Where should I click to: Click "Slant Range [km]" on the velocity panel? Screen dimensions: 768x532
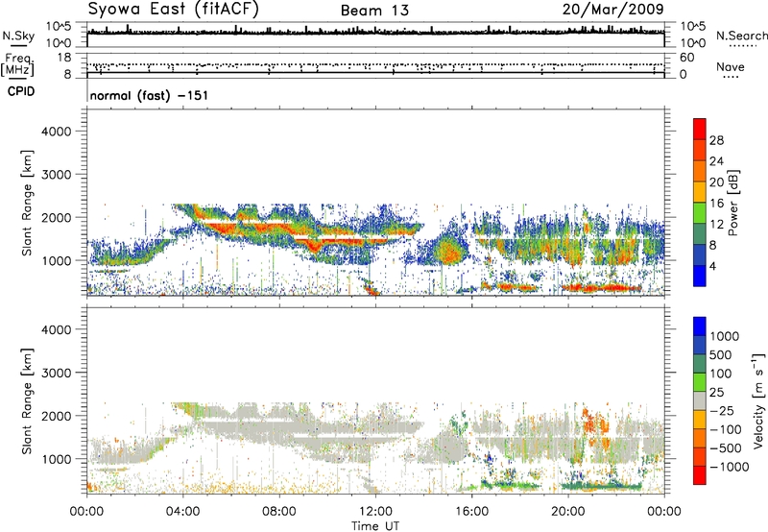(x=27, y=401)
